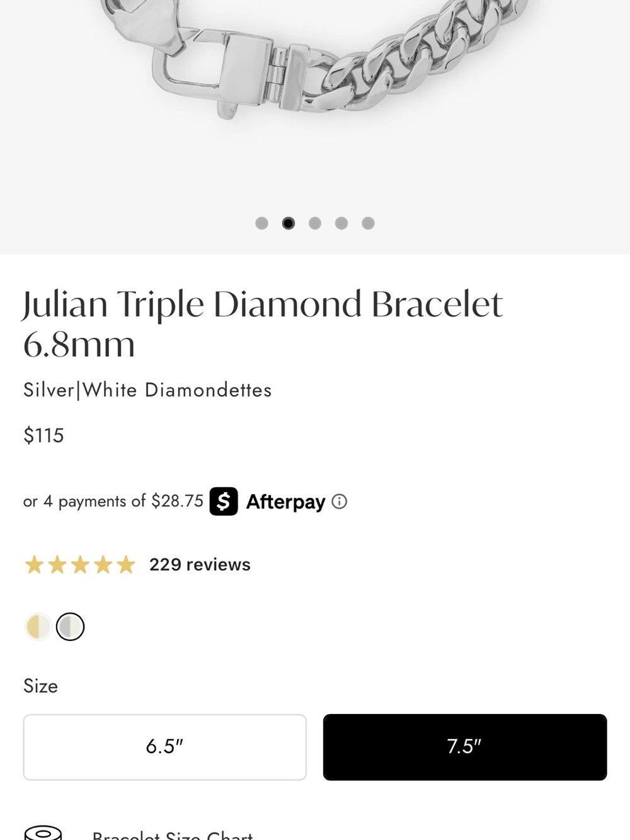This screenshot has height=840, width=630.
Task: Choose the 6.5" size option
Action: tap(165, 747)
